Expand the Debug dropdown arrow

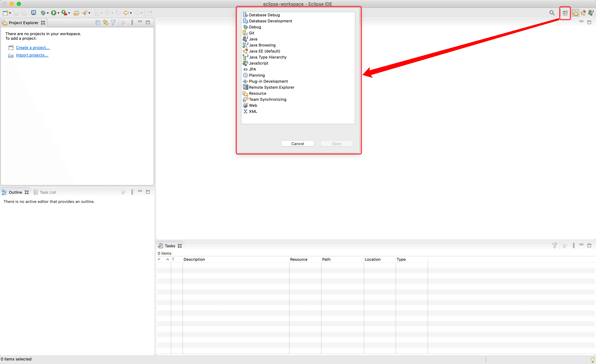tap(48, 13)
